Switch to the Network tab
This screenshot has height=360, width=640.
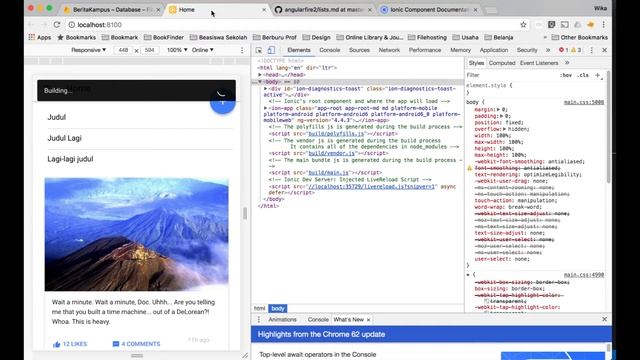click(x=389, y=50)
